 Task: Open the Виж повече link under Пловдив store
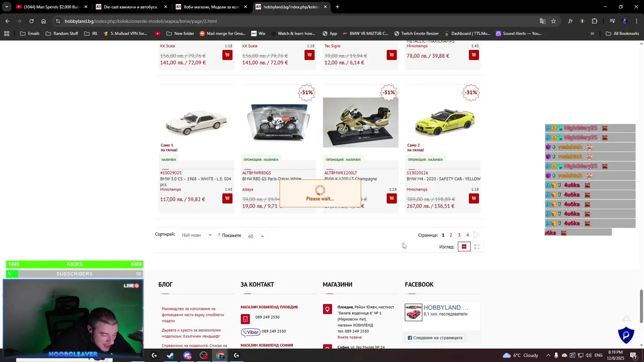point(350,337)
